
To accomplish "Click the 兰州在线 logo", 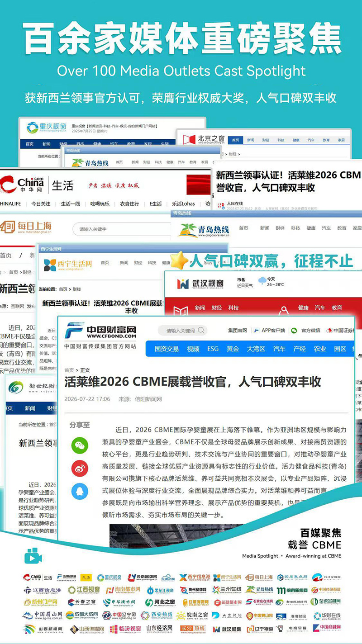I will pos(227,590).
